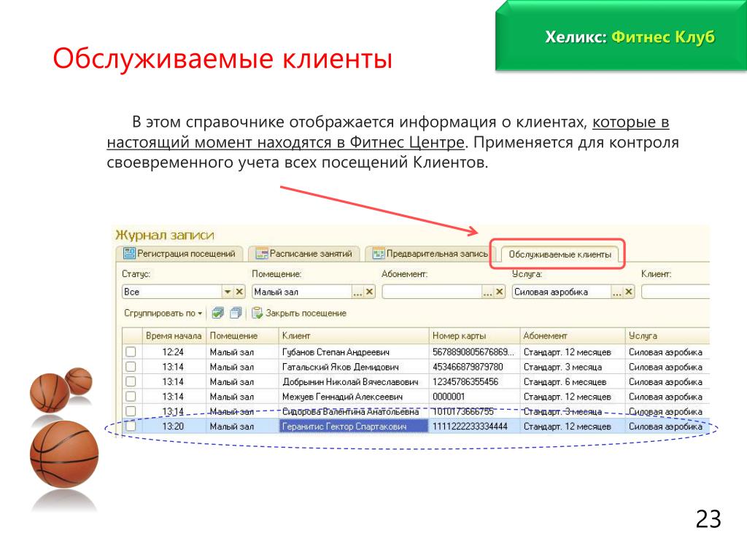Viewport: 747px width, 560px height.
Task: Sort by Помещение column header
Action: (x=242, y=335)
